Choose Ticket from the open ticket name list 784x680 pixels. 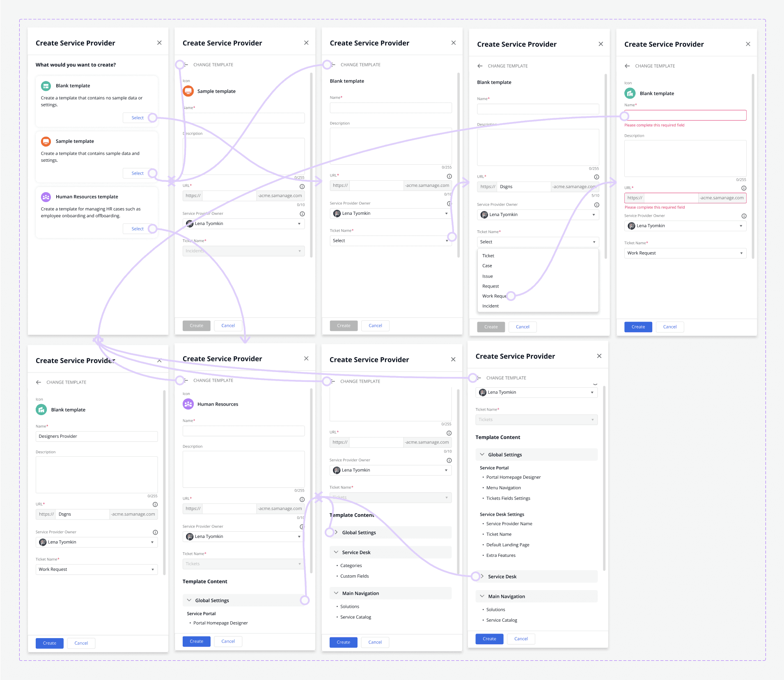pyautogui.click(x=538, y=256)
